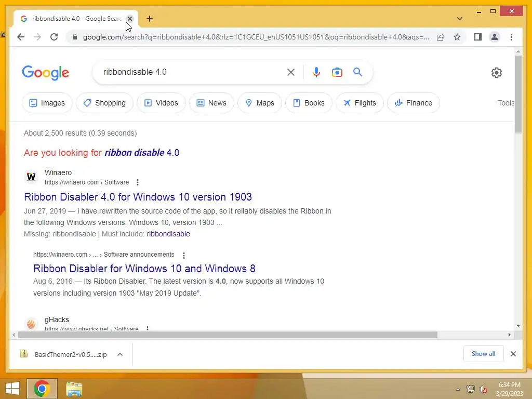Search by image camera icon
Screen dimensions: 532x399
[x=337, y=72]
